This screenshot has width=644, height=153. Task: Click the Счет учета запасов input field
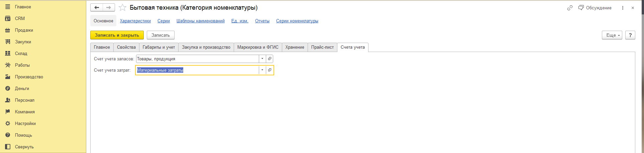point(197,59)
